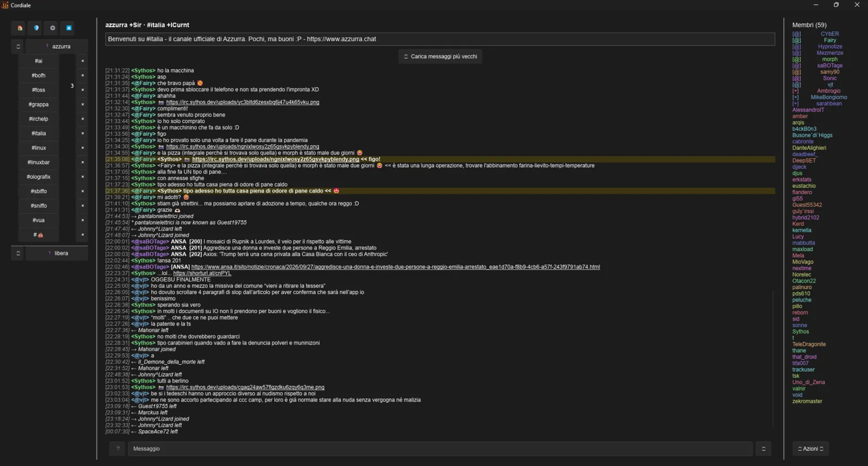This screenshot has width=868, height=466.
Task: Click the blue eject-style toolbar icon
Action: point(69,28)
